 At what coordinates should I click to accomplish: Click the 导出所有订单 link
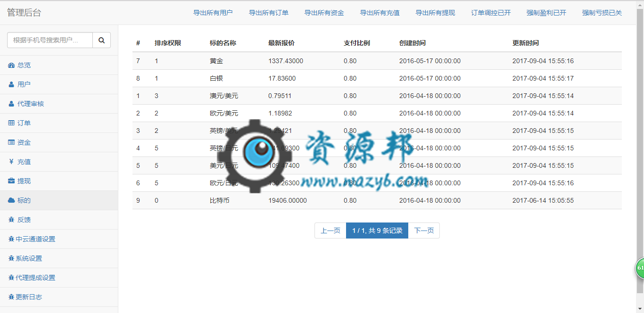[269, 13]
